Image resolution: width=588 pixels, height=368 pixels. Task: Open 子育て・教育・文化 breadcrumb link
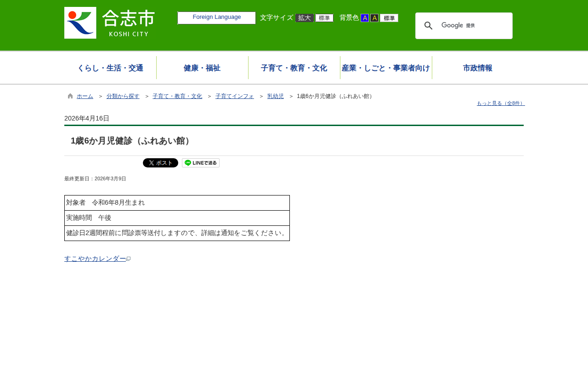coord(177,96)
